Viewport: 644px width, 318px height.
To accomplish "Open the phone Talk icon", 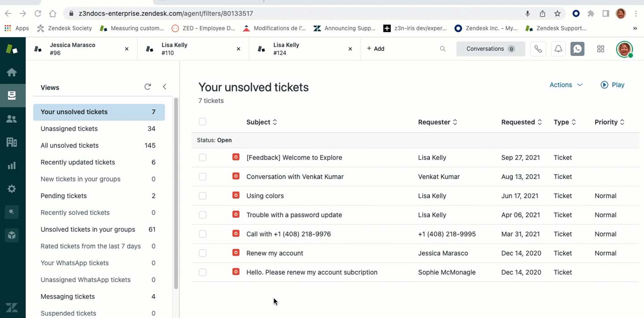I will [x=538, y=49].
